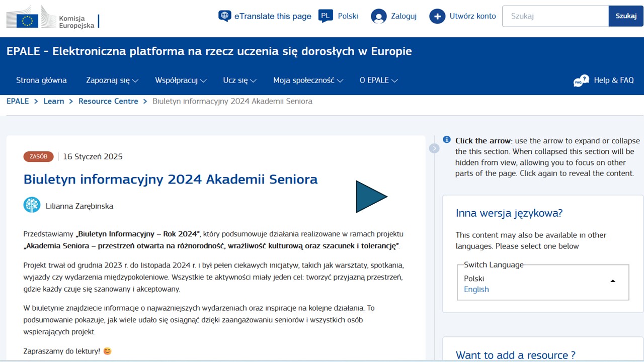644x362 pixels.
Task: Click the blue info icon in sidebar
Action: (446, 140)
